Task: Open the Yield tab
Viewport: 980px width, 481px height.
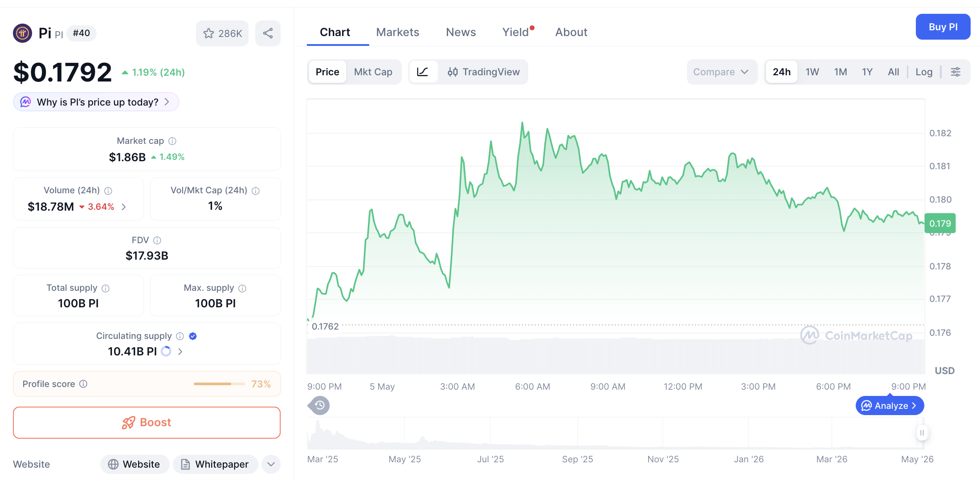Action: pos(516,32)
